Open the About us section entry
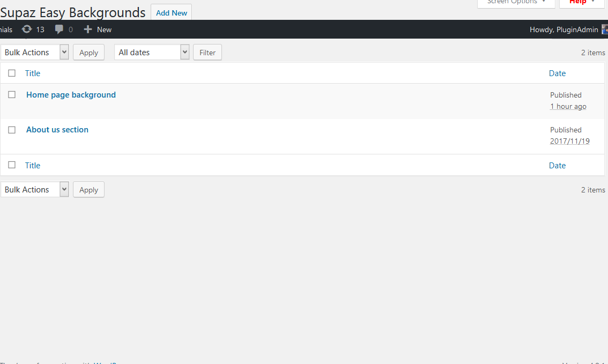The height and width of the screenshot is (364, 608). 57,130
